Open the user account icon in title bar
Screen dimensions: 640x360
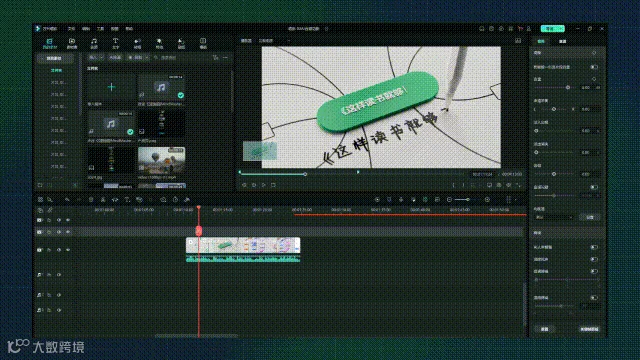pos(529,29)
